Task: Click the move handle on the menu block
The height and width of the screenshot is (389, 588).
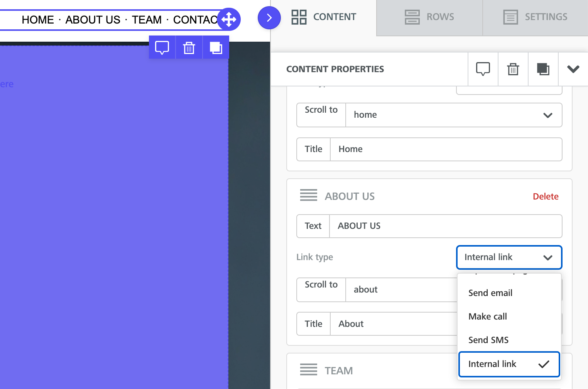Action: pos(229,19)
